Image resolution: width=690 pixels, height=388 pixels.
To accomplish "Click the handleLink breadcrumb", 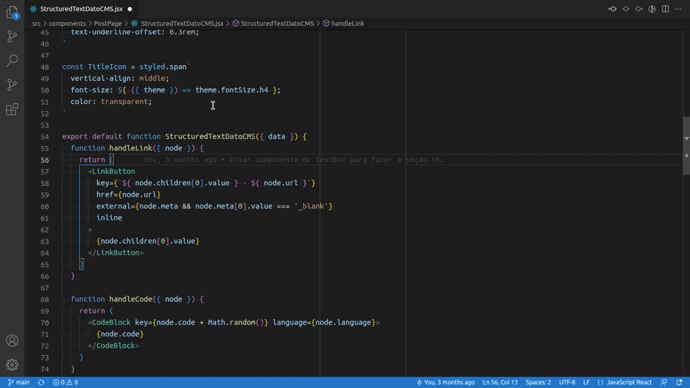I will pyautogui.click(x=347, y=23).
